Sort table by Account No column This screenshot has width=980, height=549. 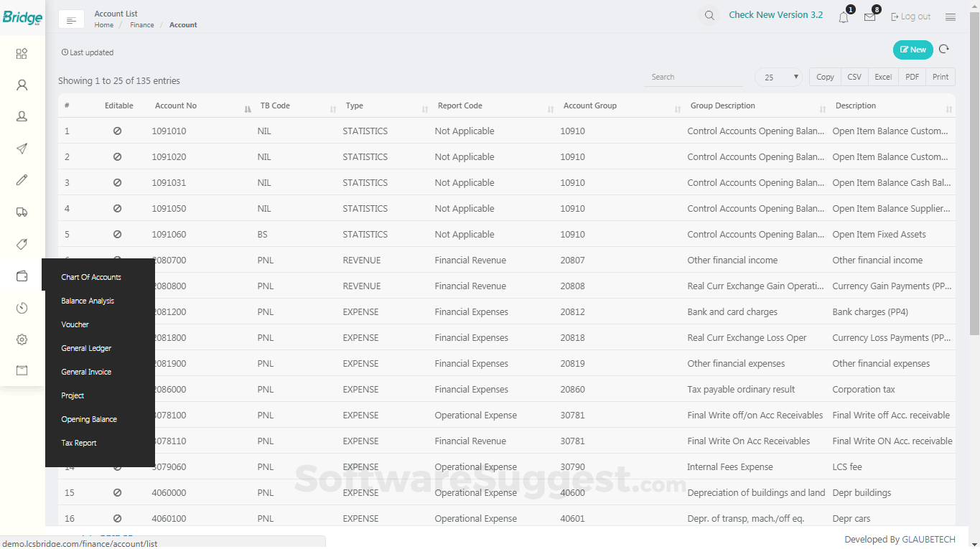pyautogui.click(x=176, y=106)
